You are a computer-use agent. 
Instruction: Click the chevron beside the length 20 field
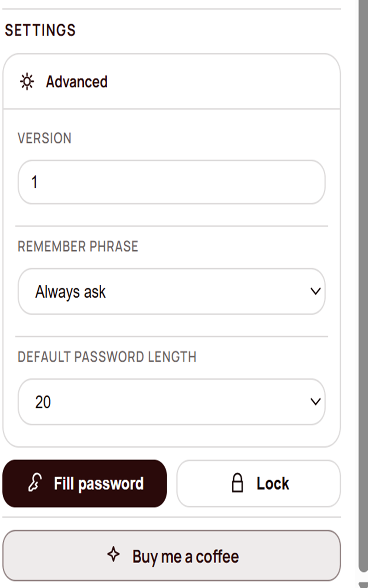pyautogui.click(x=316, y=401)
